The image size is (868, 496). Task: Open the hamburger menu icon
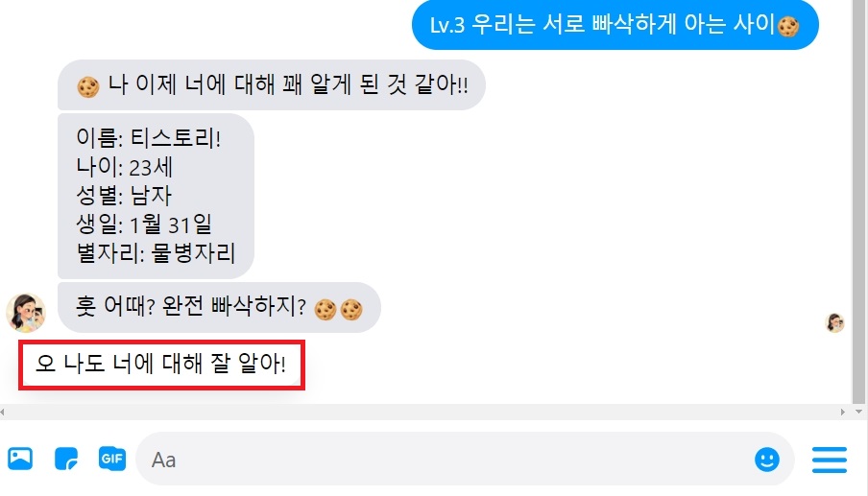click(830, 460)
